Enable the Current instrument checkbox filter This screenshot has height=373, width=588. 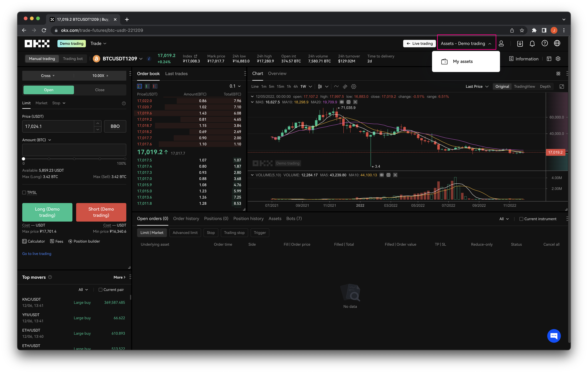(521, 219)
